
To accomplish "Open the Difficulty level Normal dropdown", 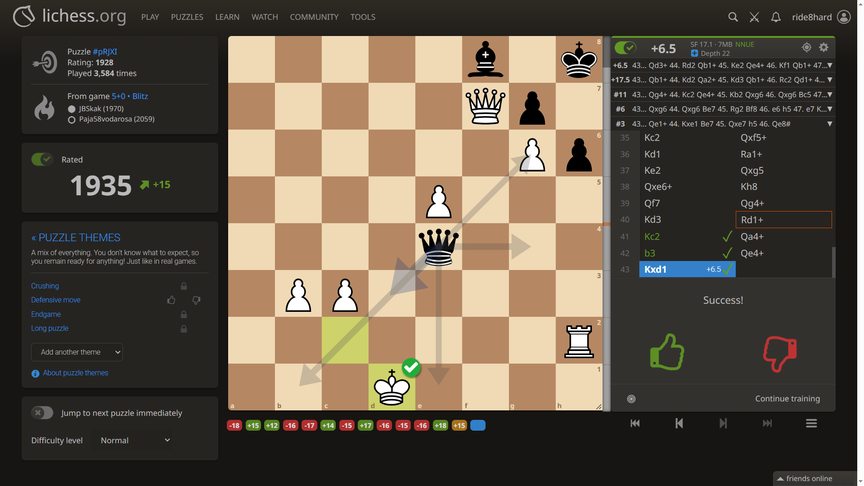I will coord(135,440).
